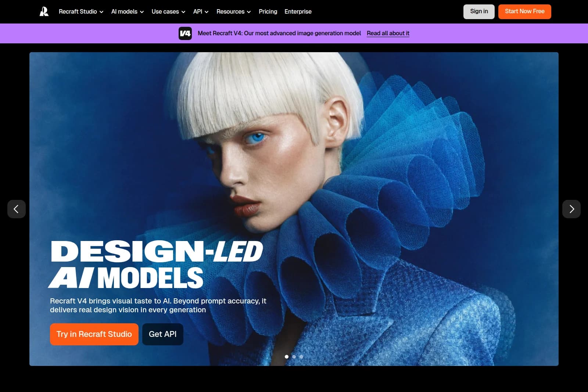
Task: Expand the Use cases dropdown
Action: 165,12
